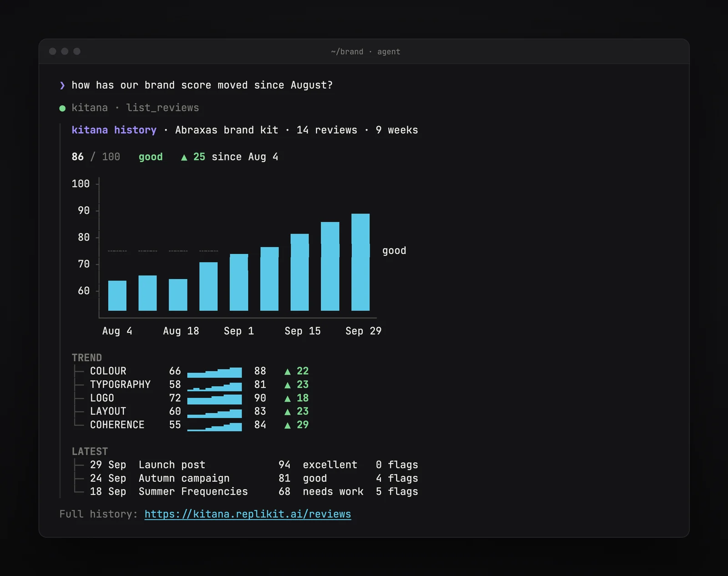The width and height of the screenshot is (728, 576).
Task: Click the LAYOUT row sparkline
Action: [214, 413]
